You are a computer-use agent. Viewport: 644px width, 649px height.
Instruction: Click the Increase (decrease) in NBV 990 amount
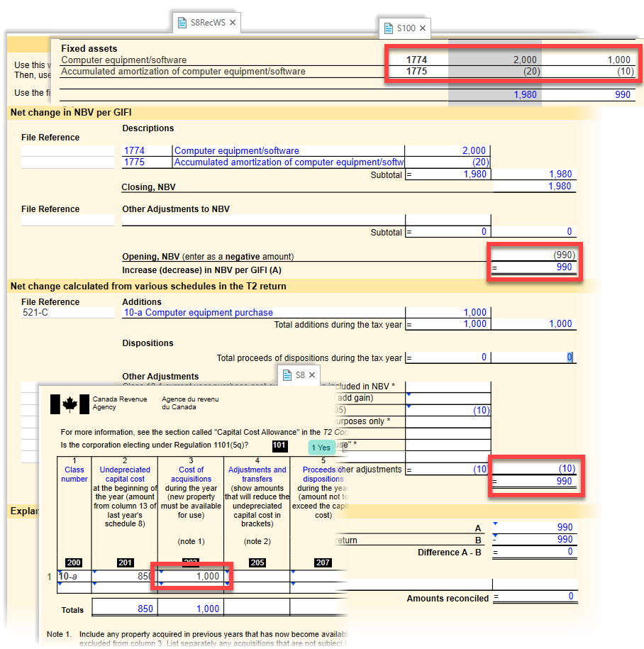(x=564, y=267)
